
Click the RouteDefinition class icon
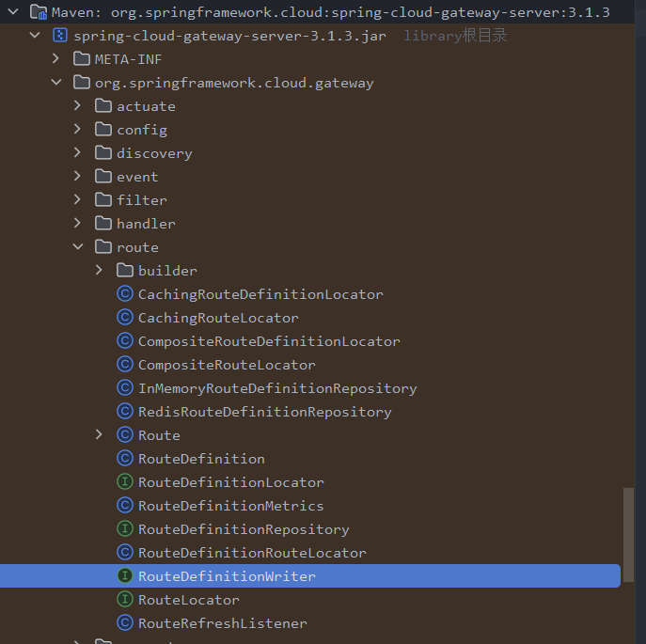(x=125, y=458)
